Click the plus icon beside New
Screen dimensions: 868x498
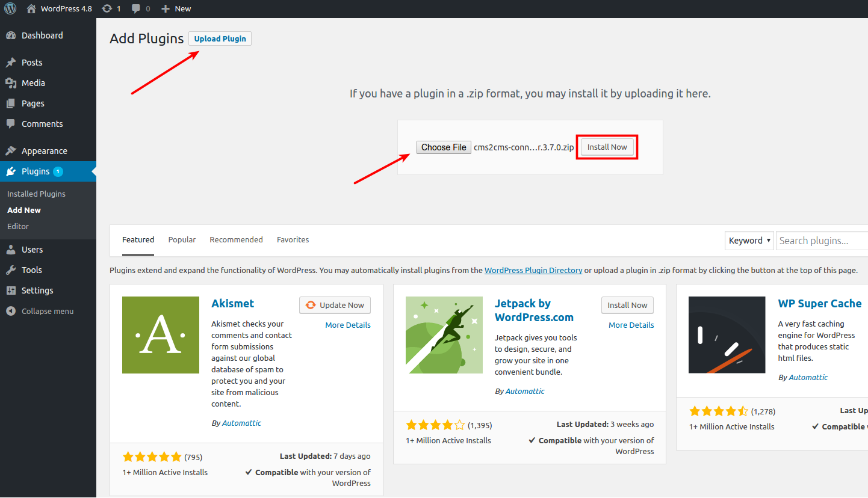point(166,8)
